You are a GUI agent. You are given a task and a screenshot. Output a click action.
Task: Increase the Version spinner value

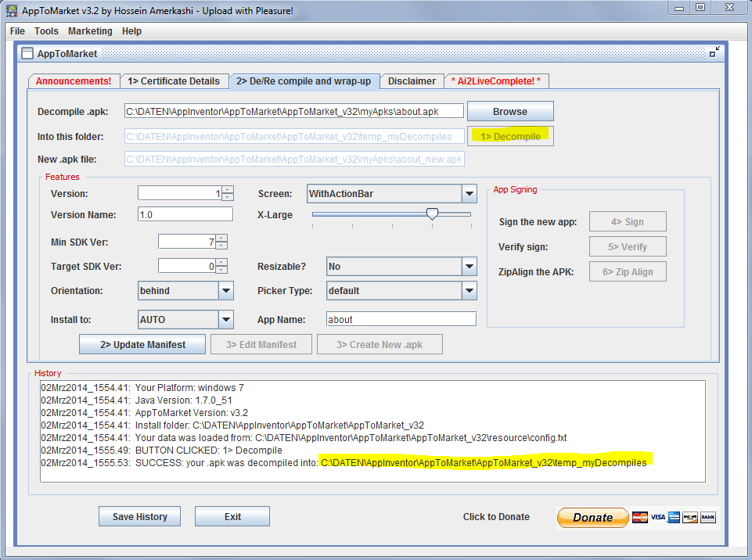tap(228, 189)
